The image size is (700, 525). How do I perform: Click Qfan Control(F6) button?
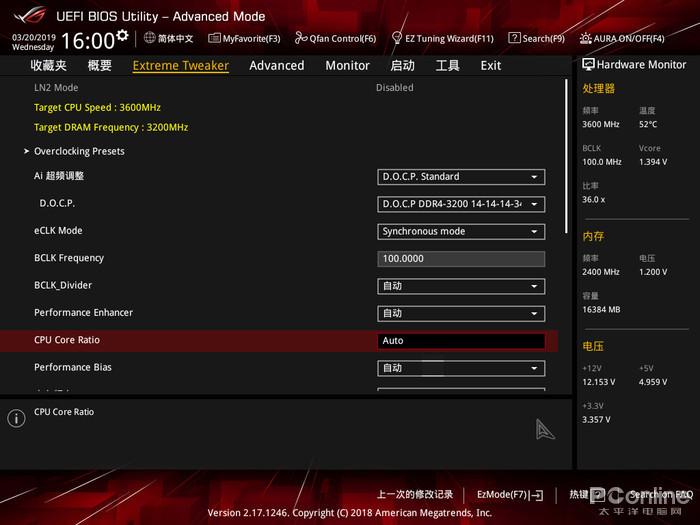pos(335,38)
